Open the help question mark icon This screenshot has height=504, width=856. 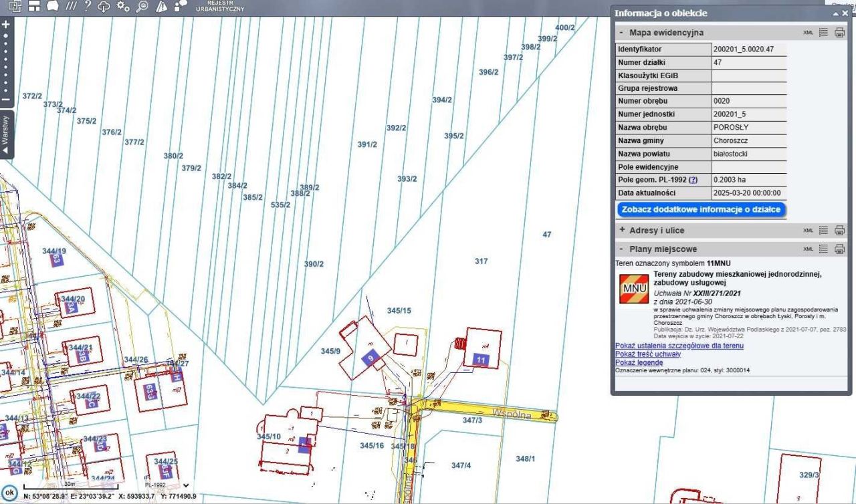[87, 6]
